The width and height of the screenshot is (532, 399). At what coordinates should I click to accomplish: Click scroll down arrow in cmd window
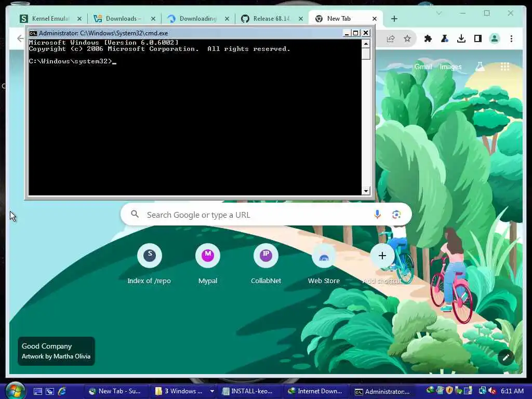(366, 191)
